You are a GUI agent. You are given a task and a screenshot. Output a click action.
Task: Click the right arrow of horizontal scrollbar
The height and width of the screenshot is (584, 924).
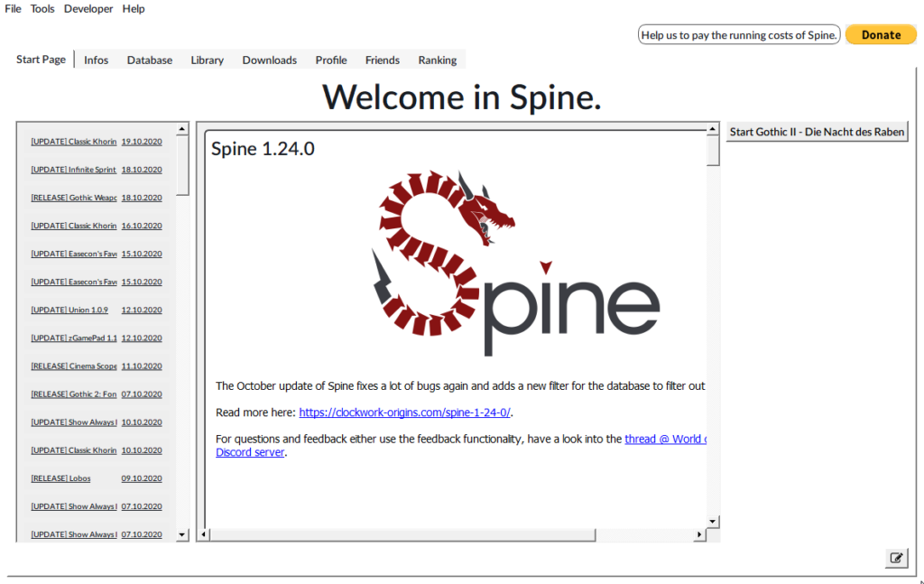pyautogui.click(x=699, y=534)
